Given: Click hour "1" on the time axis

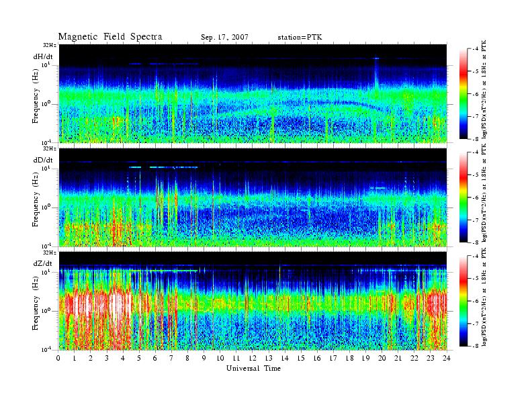Looking at the screenshot, I should point(75,358).
